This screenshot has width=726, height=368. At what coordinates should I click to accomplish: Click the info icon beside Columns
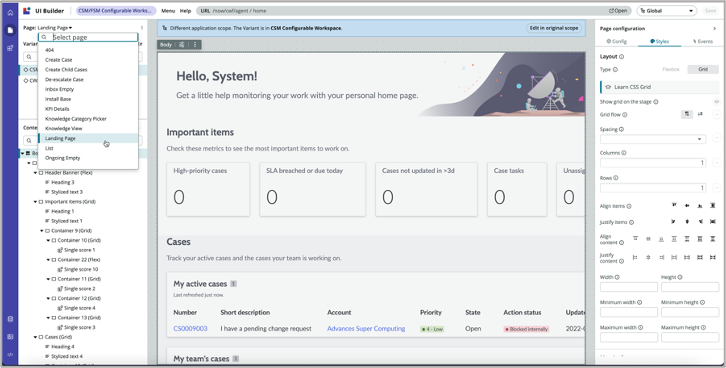coord(624,153)
